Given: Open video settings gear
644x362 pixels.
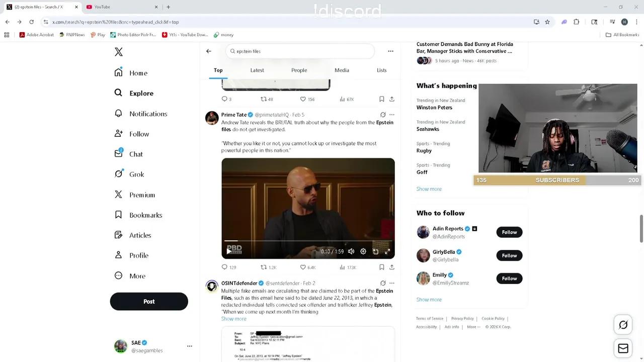Looking at the screenshot, I should coord(363,251).
